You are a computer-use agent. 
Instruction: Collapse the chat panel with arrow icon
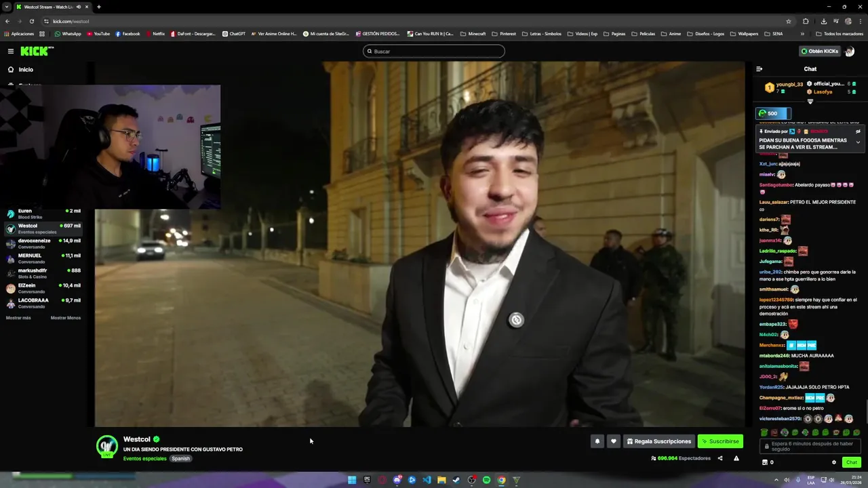pyautogui.click(x=759, y=68)
